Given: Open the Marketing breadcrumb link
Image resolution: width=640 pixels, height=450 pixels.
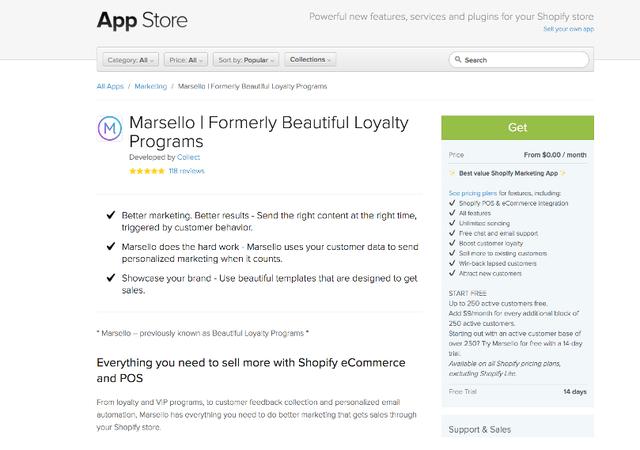Looking at the screenshot, I should click(x=151, y=86).
